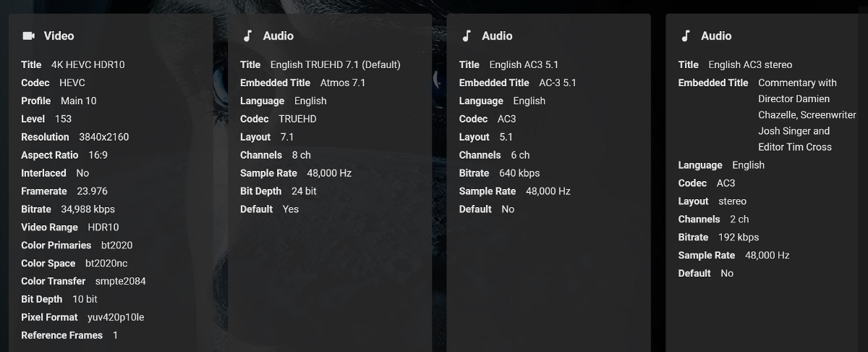Click the 3840x2160 resolution value
The image size is (868, 352).
(x=104, y=137)
